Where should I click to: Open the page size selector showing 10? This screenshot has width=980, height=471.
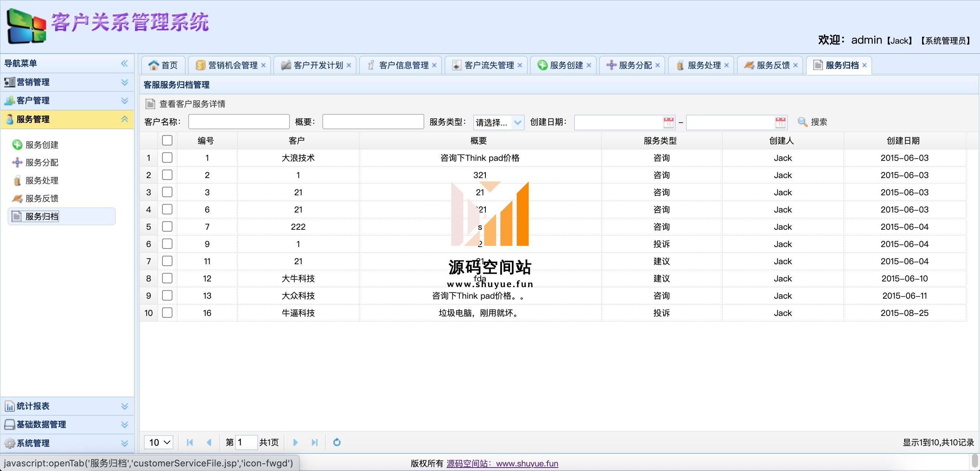point(159,442)
